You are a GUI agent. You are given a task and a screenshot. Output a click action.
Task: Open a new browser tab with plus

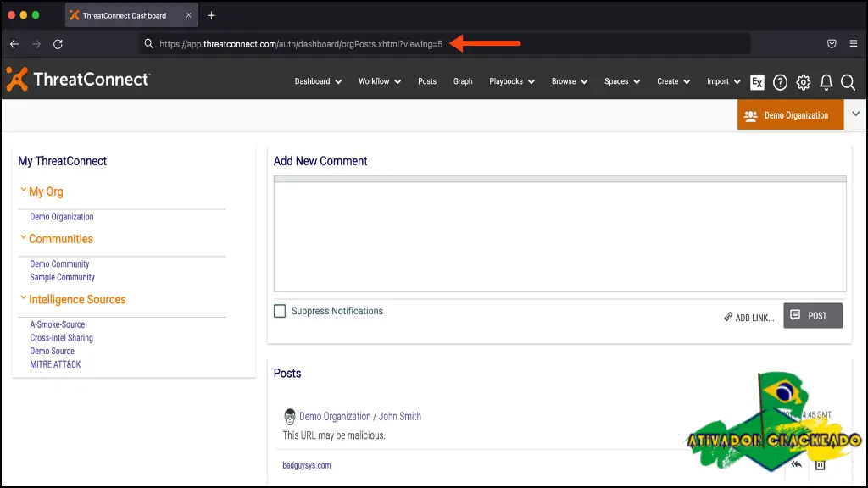click(211, 15)
